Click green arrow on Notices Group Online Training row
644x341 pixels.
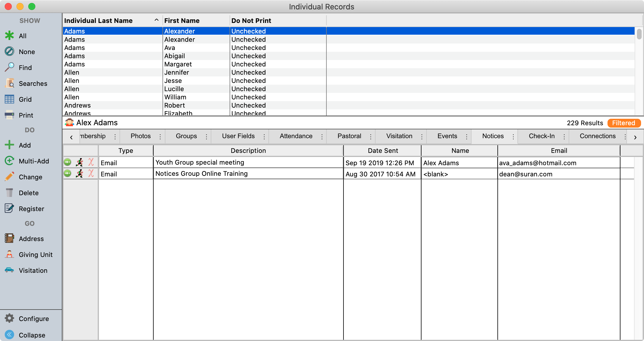(x=68, y=173)
